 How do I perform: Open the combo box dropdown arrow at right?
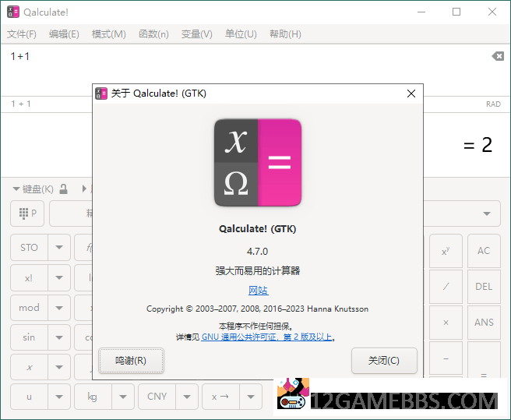487,214
